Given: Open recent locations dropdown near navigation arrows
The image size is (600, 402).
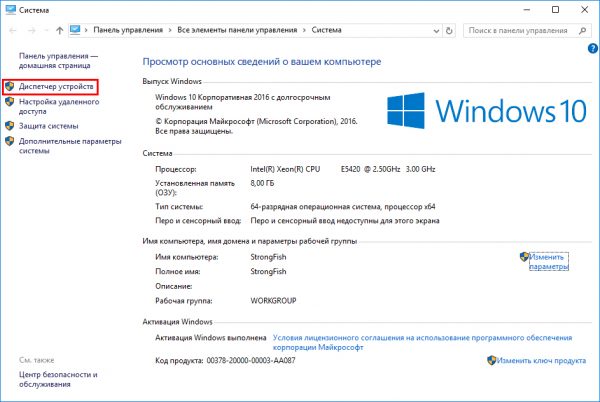Looking at the screenshot, I should [46, 30].
